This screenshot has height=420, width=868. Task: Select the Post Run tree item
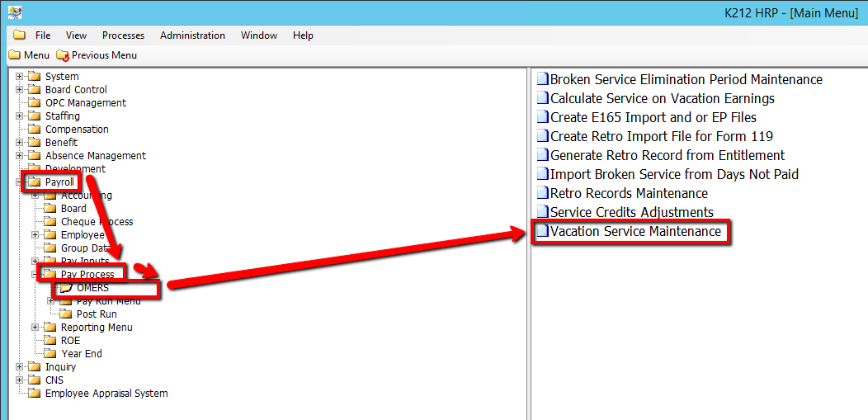pos(97,314)
